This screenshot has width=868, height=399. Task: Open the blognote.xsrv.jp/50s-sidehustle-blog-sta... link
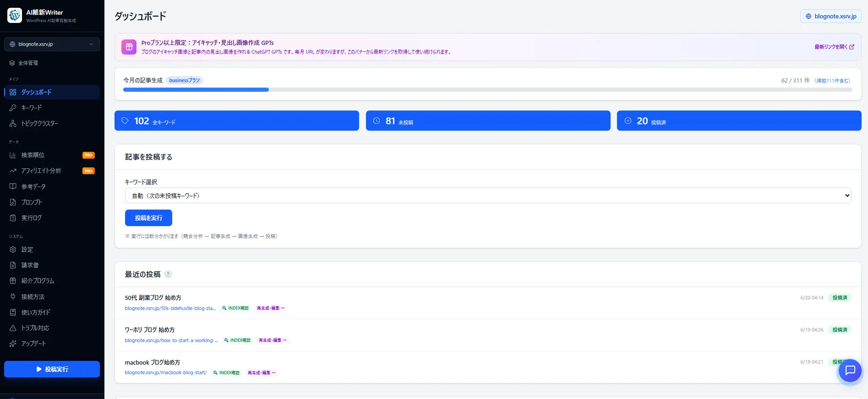pyautogui.click(x=170, y=308)
